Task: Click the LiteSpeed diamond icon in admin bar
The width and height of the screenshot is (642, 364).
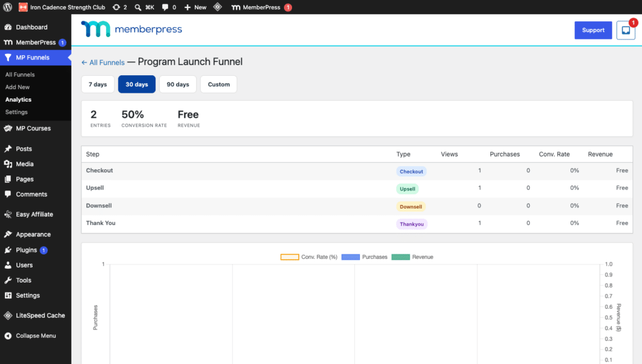Action: click(218, 7)
